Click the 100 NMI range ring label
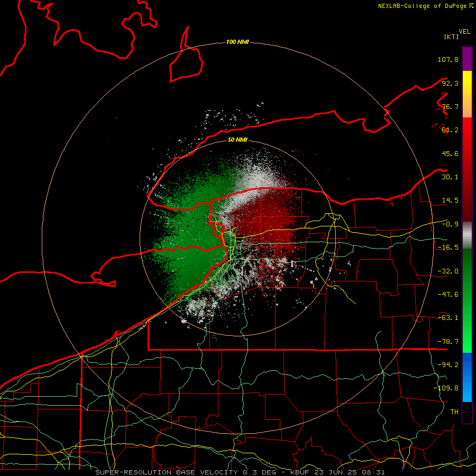Viewport: 476px width, 476px height. pyautogui.click(x=237, y=42)
